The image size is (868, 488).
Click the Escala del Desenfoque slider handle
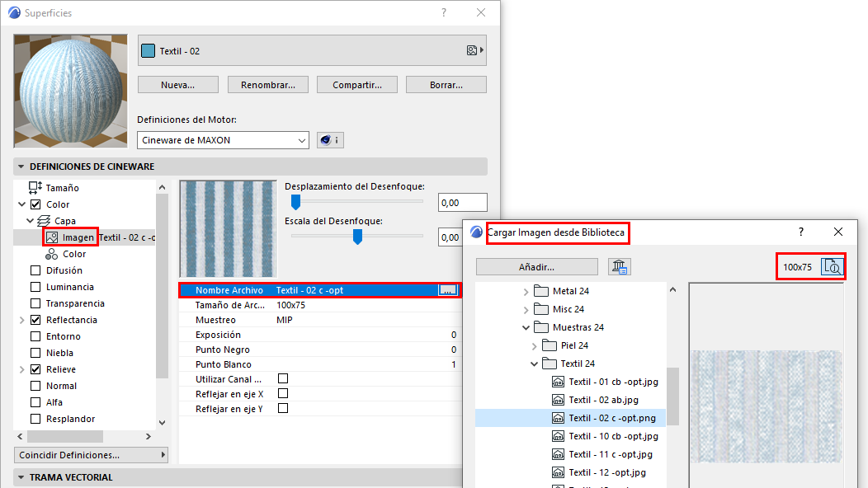coord(357,237)
